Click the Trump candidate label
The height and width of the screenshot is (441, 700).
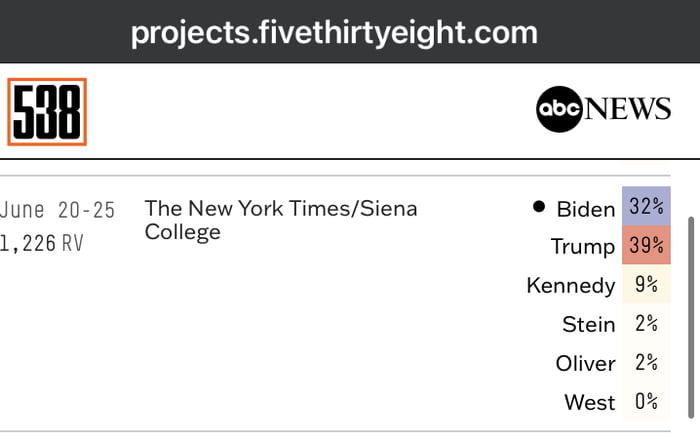(x=582, y=247)
